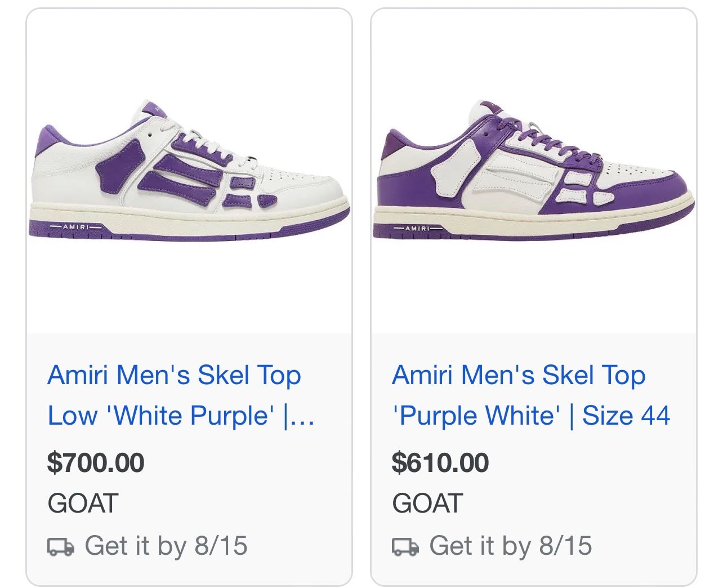The image size is (723, 588).
Task: Click the delivery truck icon under the $610.00 listing
Action: (x=405, y=546)
